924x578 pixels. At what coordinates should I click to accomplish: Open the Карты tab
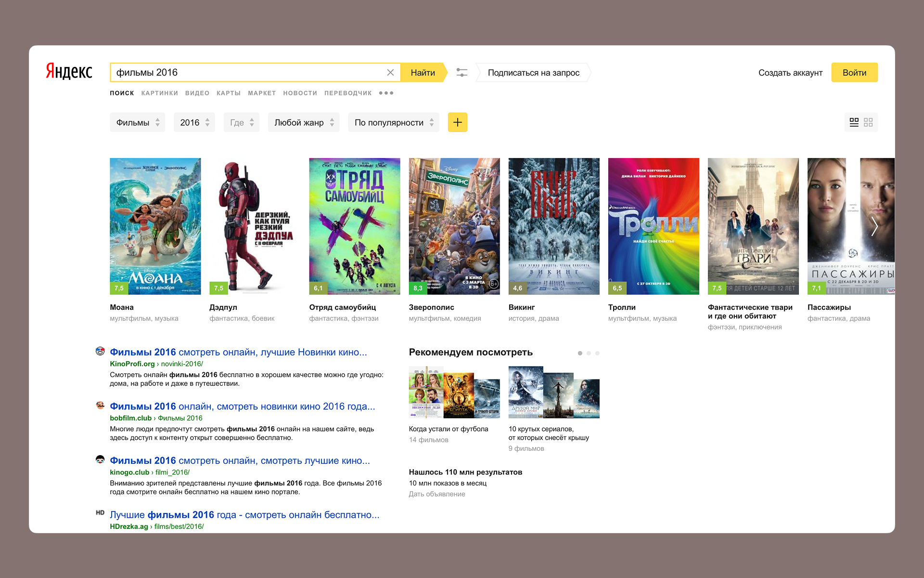[x=229, y=93]
